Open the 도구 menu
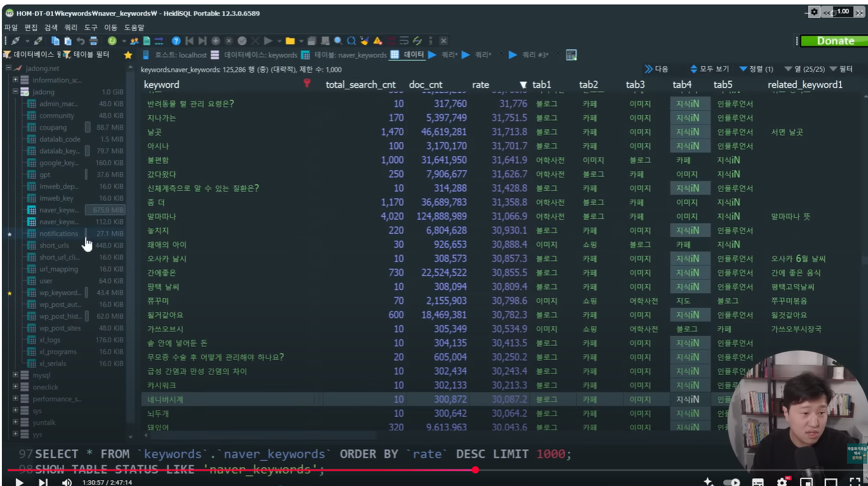Image resolution: width=868 pixels, height=486 pixels. pyautogui.click(x=91, y=27)
